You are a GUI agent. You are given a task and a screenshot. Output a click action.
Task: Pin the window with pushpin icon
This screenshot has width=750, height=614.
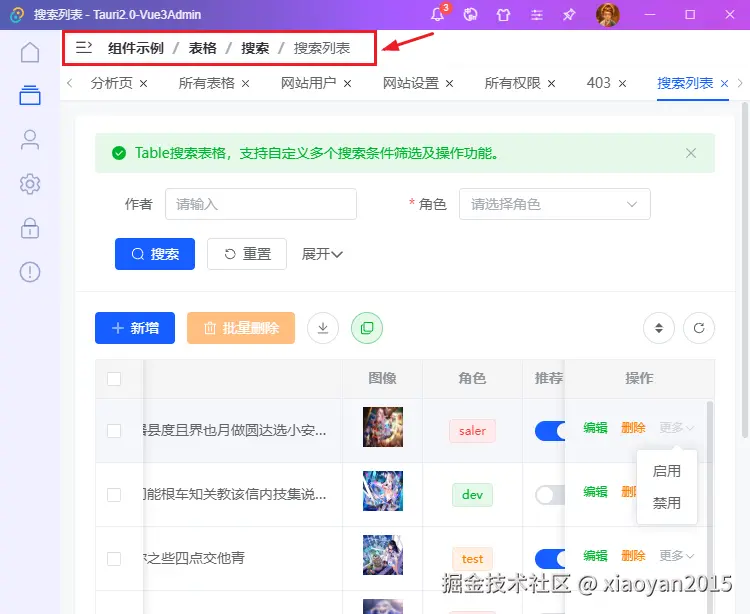569,15
